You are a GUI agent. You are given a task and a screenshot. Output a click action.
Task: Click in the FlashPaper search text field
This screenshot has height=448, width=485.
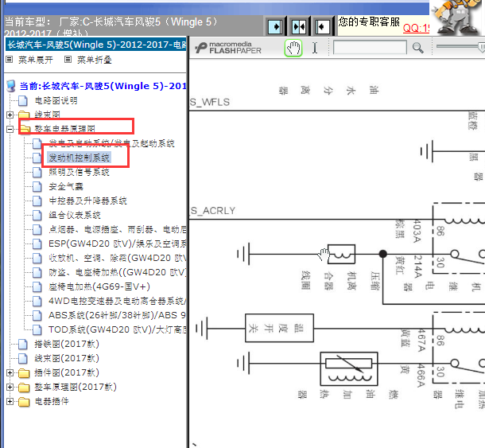tap(370, 48)
